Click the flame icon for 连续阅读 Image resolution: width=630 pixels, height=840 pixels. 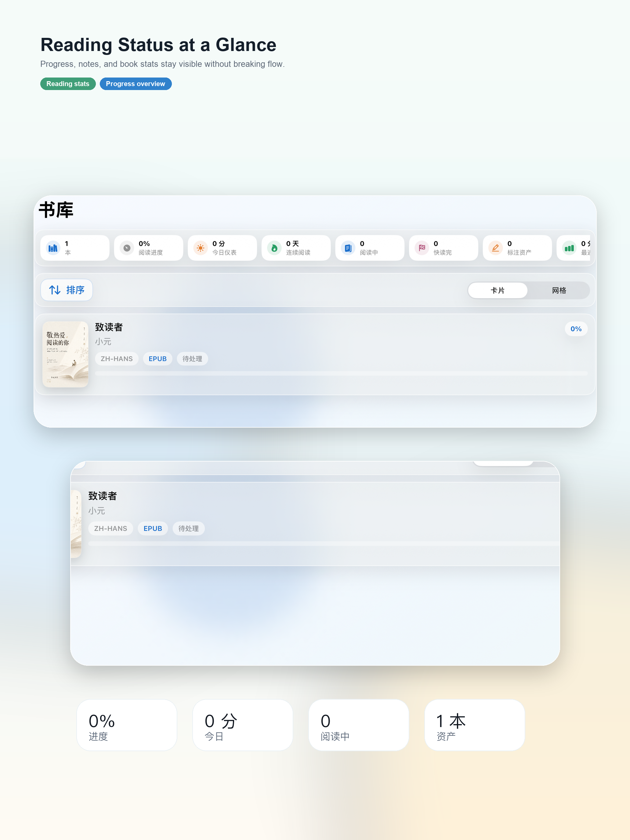[274, 248]
